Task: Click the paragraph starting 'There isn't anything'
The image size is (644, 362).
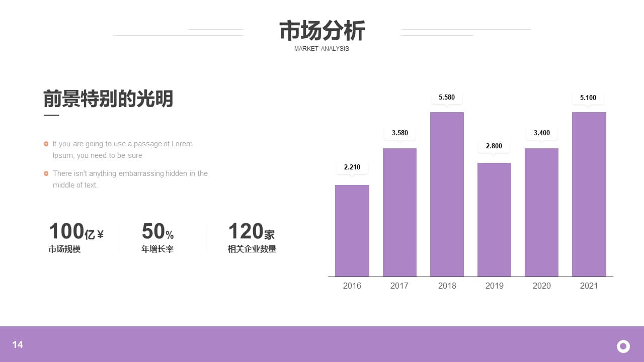Action: pyautogui.click(x=130, y=179)
